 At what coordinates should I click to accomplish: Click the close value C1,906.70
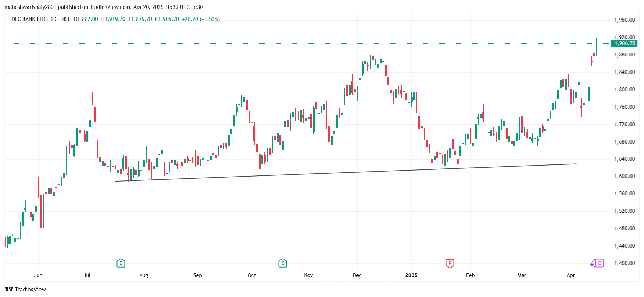(x=167, y=19)
